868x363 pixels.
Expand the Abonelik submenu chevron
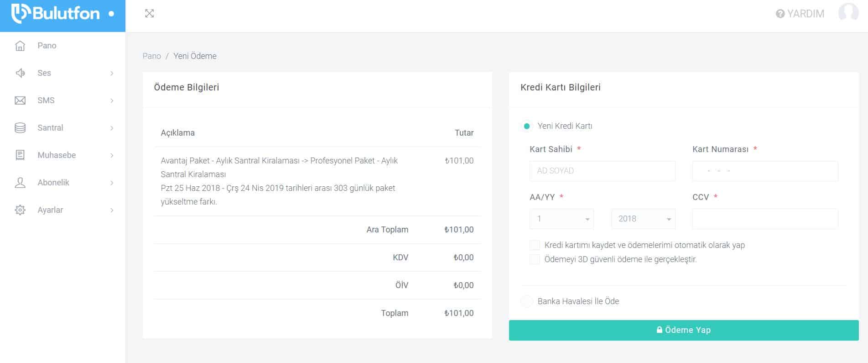(x=112, y=183)
